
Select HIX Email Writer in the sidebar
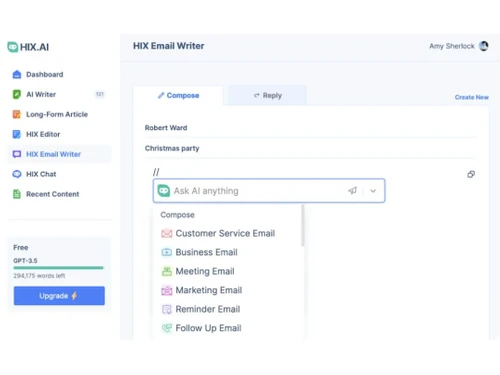[x=59, y=154]
